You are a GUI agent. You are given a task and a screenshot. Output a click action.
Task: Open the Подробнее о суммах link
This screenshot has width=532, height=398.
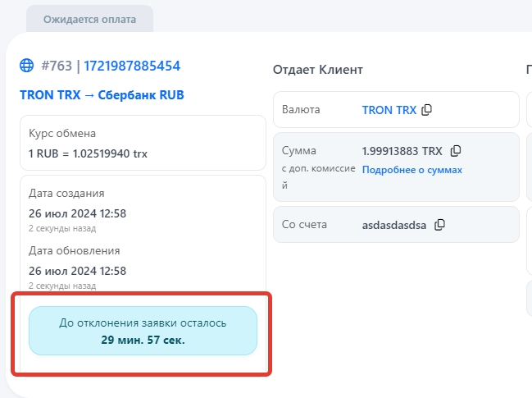click(412, 170)
